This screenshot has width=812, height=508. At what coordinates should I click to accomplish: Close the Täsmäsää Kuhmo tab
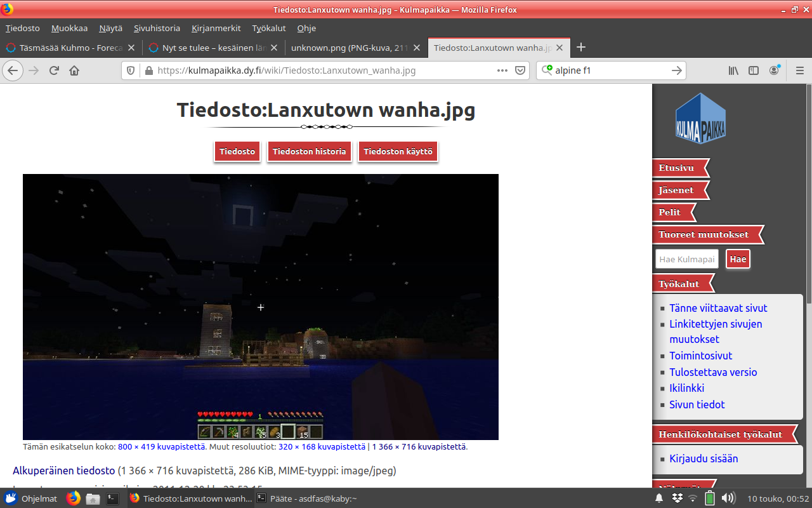pyautogui.click(x=131, y=48)
